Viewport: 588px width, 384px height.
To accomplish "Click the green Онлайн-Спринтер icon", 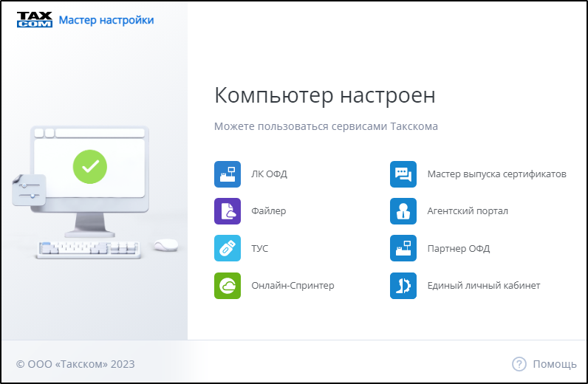I will tap(228, 286).
